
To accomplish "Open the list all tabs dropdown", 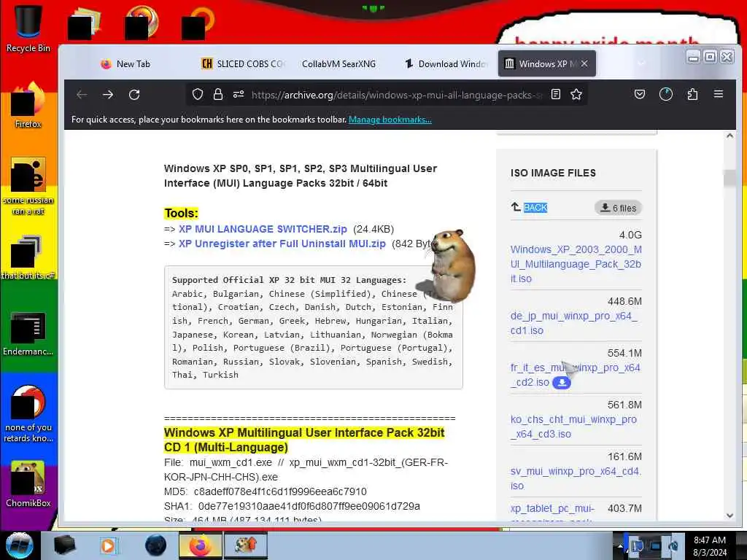I will pyautogui.click(x=642, y=63).
